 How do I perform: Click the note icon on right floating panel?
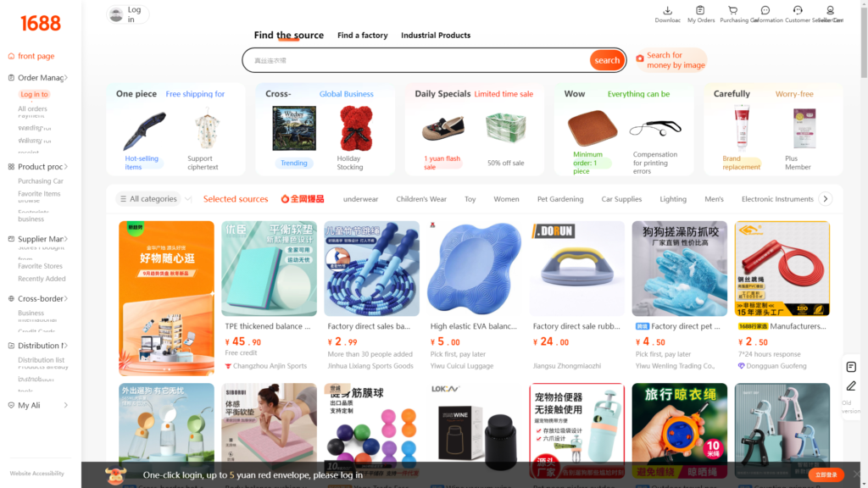851,367
